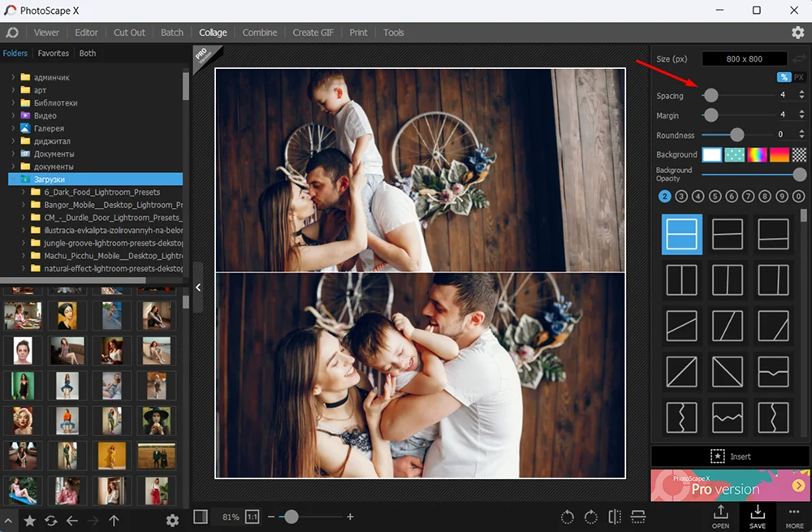
Task: Select the two-row horizontal collage layout
Action: tap(682, 235)
